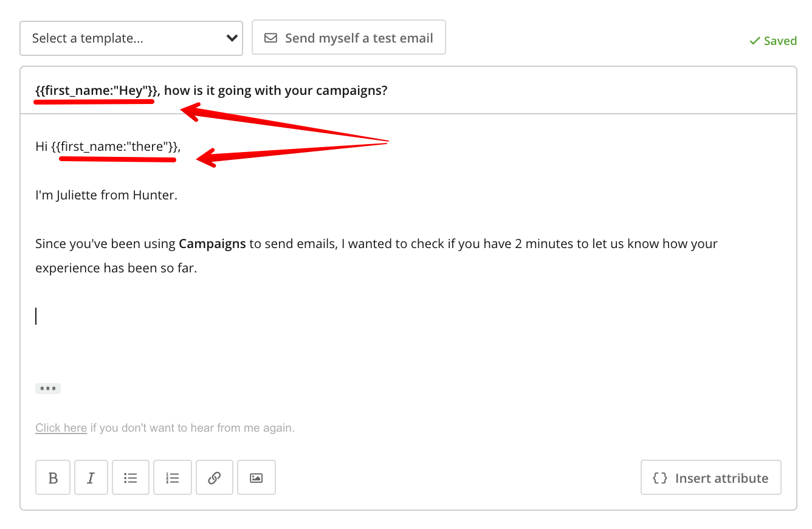Toggle italic formatting with the I icon

click(91, 477)
